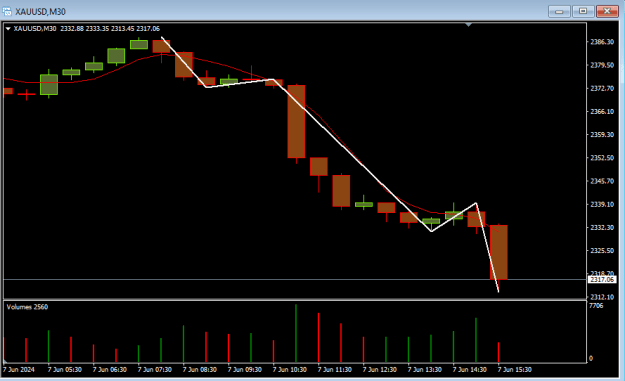Click the 2359.30 price axis label
Viewport: 625px width, 381px height.
pyautogui.click(x=602, y=135)
